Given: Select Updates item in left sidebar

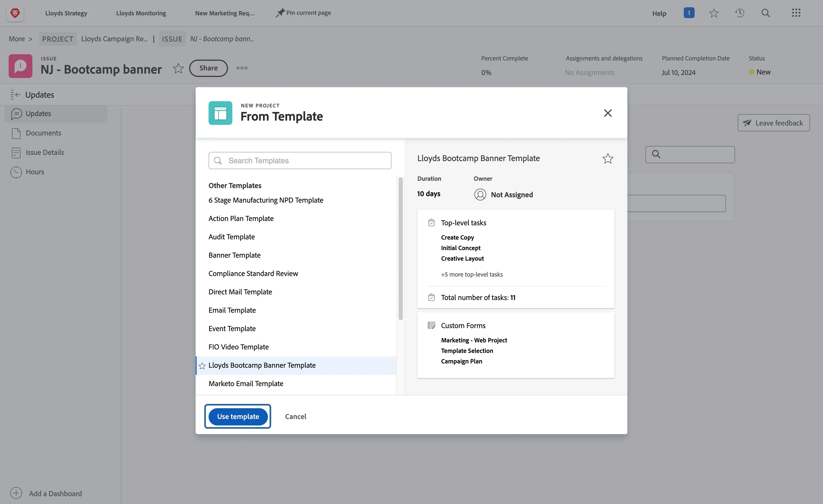Looking at the screenshot, I should [x=56, y=114].
